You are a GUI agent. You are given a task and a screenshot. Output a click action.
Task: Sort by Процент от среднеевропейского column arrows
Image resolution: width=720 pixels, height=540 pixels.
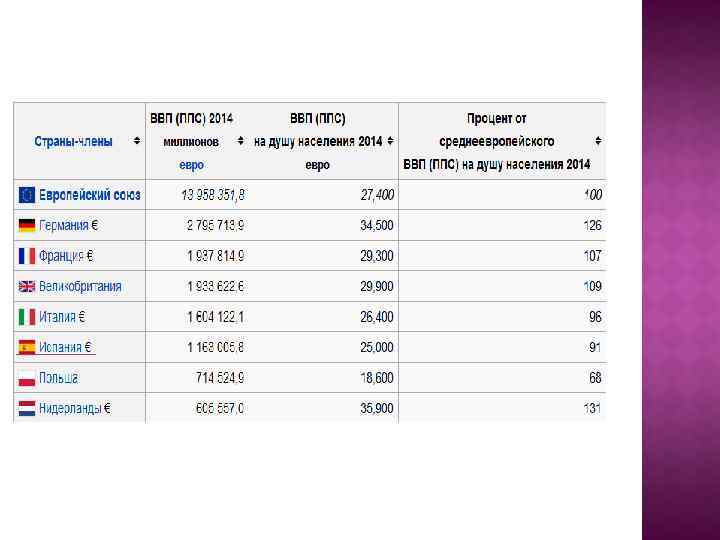[598, 142]
